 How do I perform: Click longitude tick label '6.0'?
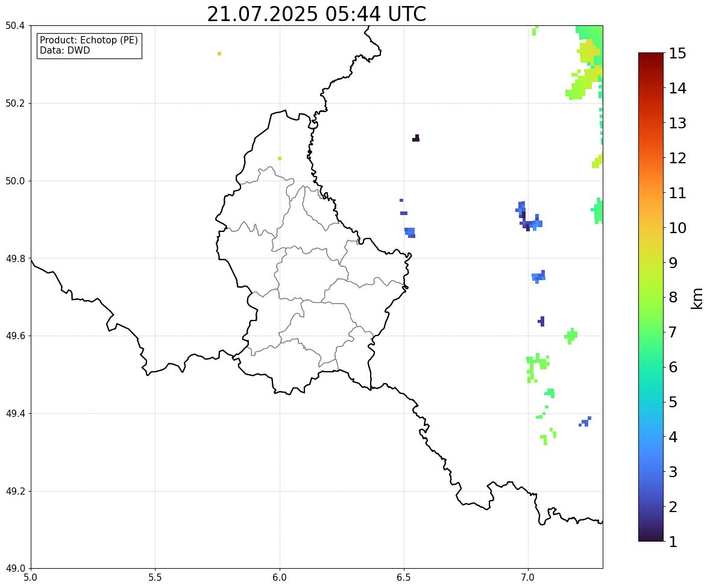click(x=280, y=577)
